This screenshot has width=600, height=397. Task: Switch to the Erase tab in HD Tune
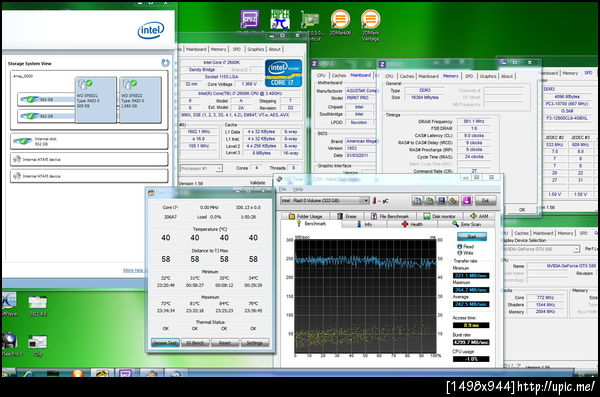click(x=347, y=216)
